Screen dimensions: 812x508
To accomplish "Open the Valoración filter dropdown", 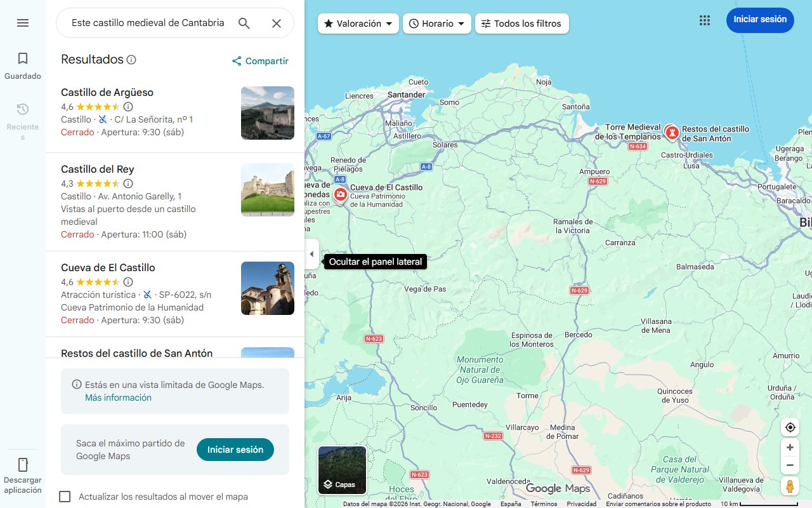I will pyautogui.click(x=358, y=23).
